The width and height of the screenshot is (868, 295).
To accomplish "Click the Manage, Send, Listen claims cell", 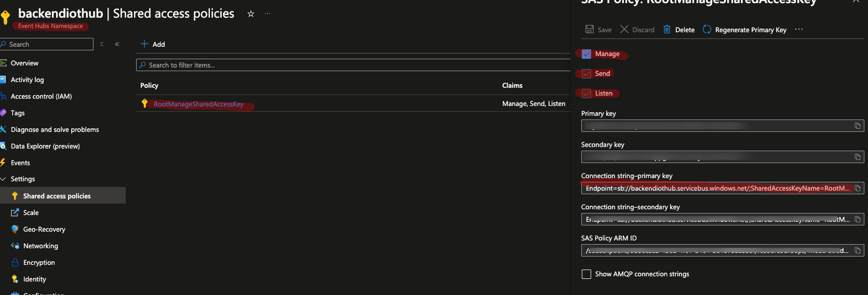I will tap(533, 104).
